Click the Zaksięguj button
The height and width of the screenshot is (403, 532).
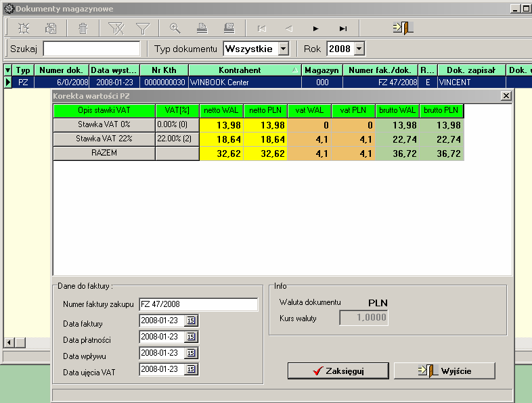pos(338,371)
